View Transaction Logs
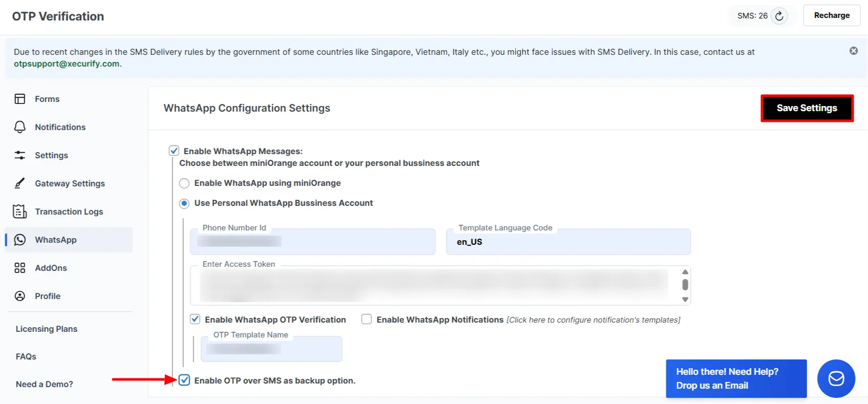Image resolution: width=868 pixels, height=404 pixels. point(69,211)
